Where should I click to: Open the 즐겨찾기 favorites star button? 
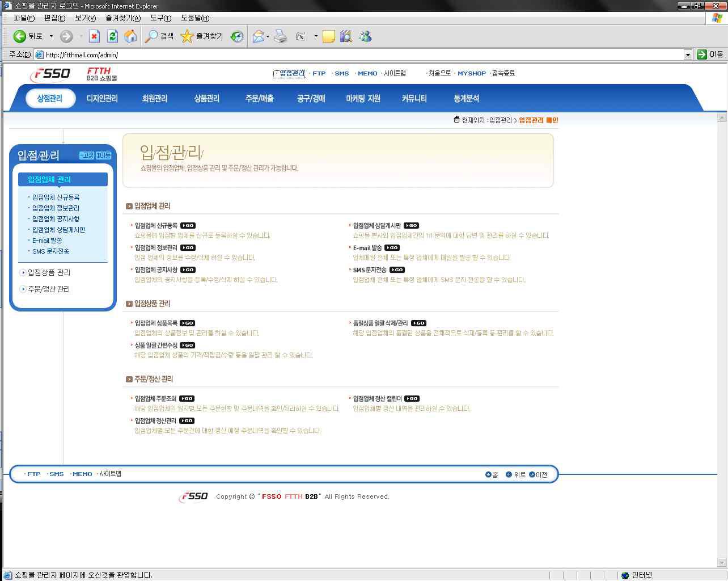point(202,36)
